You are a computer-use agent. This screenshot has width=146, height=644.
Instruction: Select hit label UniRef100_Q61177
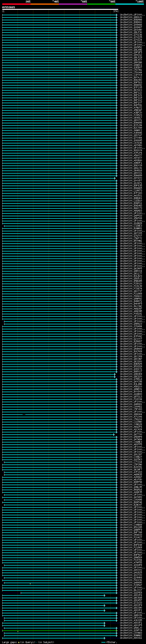coord(131,273)
